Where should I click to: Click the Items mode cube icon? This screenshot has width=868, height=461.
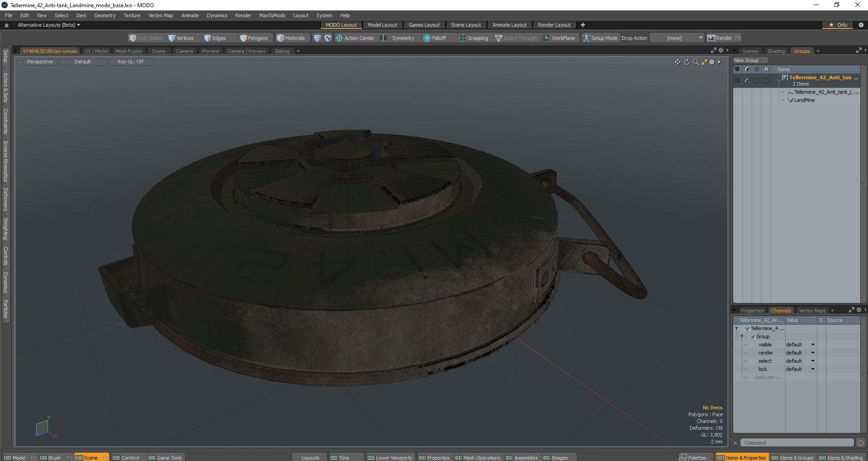click(x=317, y=38)
